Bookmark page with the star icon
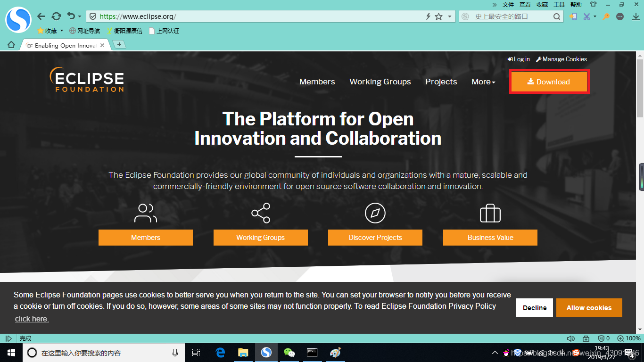644x362 pixels. 439,16
